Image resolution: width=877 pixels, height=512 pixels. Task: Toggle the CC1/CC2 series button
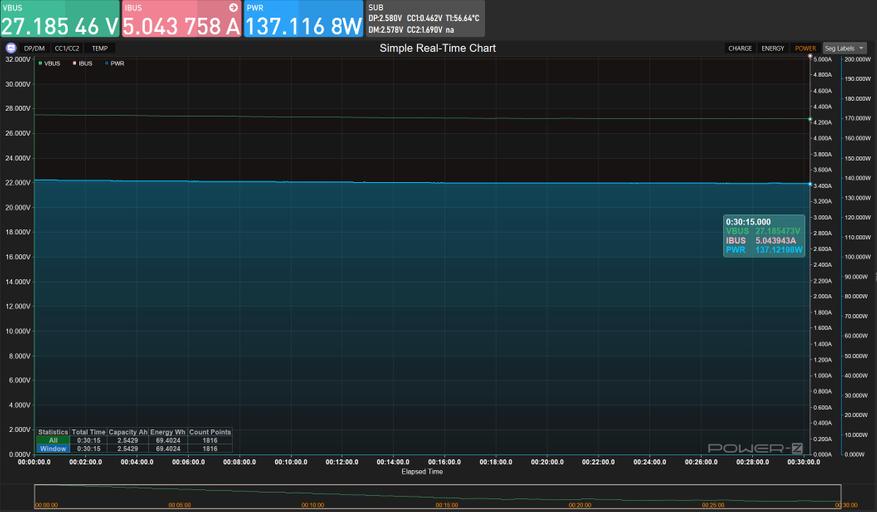[67, 49]
